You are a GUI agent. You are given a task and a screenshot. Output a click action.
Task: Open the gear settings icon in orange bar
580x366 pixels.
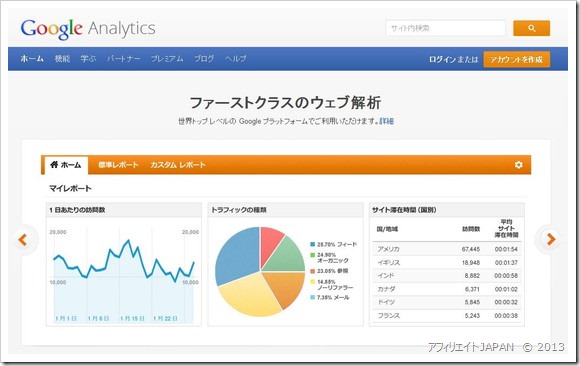pyautogui.click(x=519, y=165)
